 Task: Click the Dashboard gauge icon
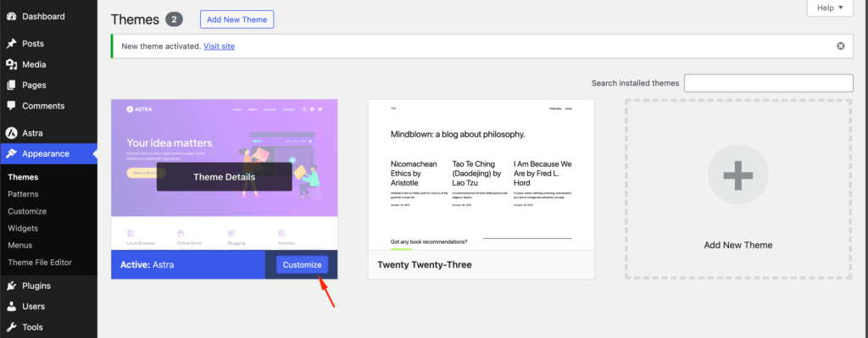tap(11, 17)
